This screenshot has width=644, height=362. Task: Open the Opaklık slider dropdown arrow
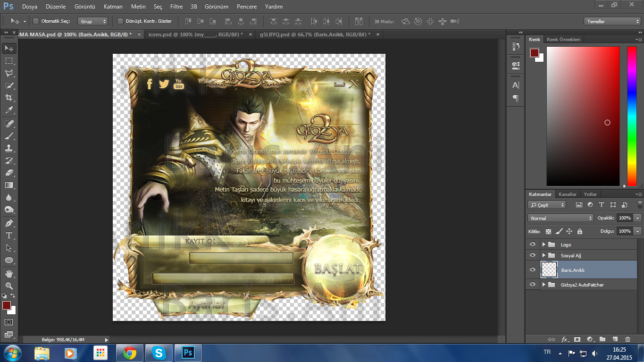tap(638, 218)
